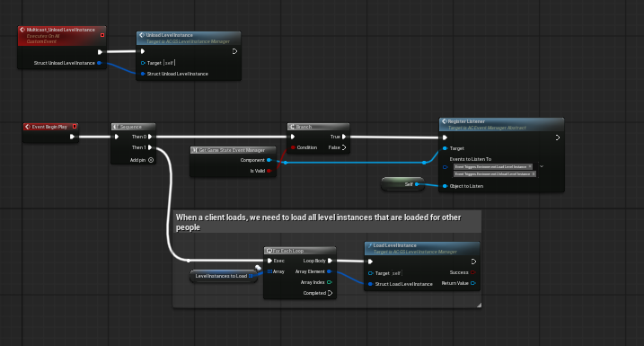Click the Target pin on Register Listener
Viewport: 644px width, 346px height.
[x=445, y=148]
